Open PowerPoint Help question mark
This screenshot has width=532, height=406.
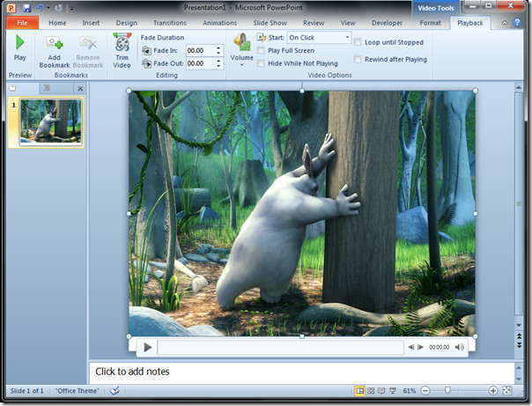click(517, 23)
